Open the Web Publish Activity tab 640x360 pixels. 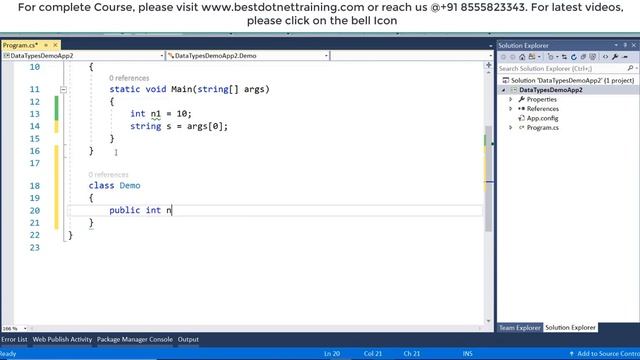[x=62, y=339]
